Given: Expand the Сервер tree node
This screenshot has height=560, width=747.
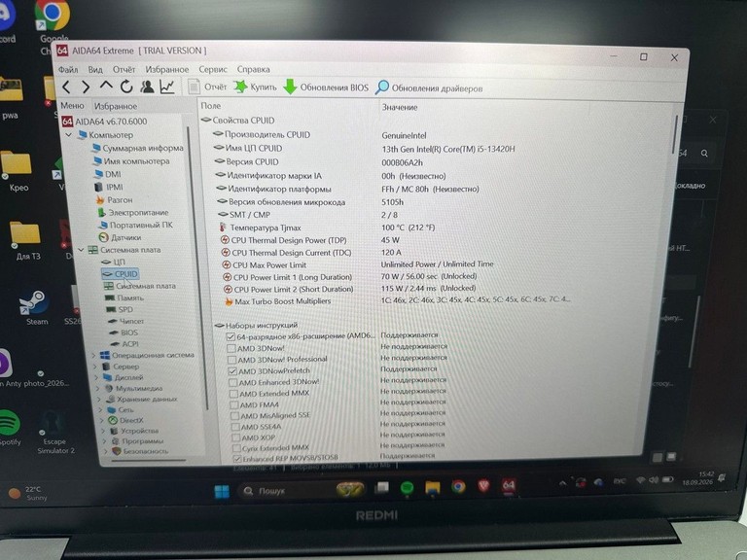Looking at the screenshot, I should [x=95, y=367].
